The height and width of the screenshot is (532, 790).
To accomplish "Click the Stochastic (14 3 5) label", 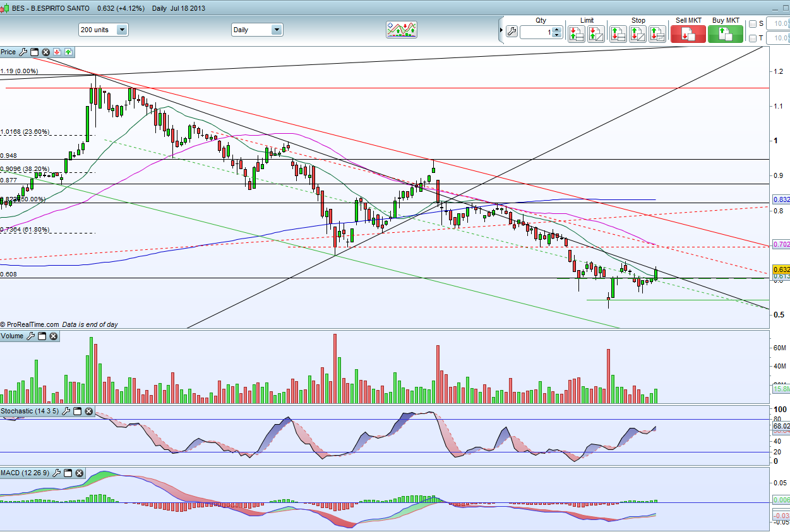I will click(x=30, y=411).
